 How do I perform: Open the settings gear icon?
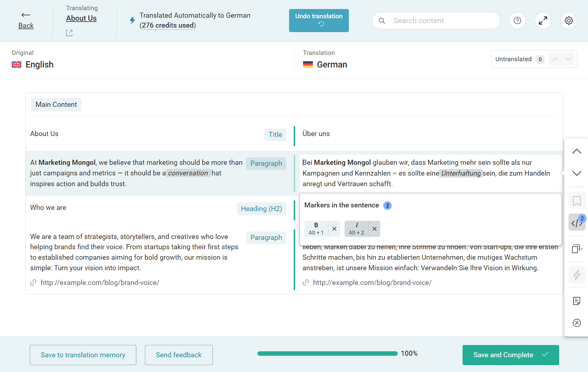click(569, 21)
